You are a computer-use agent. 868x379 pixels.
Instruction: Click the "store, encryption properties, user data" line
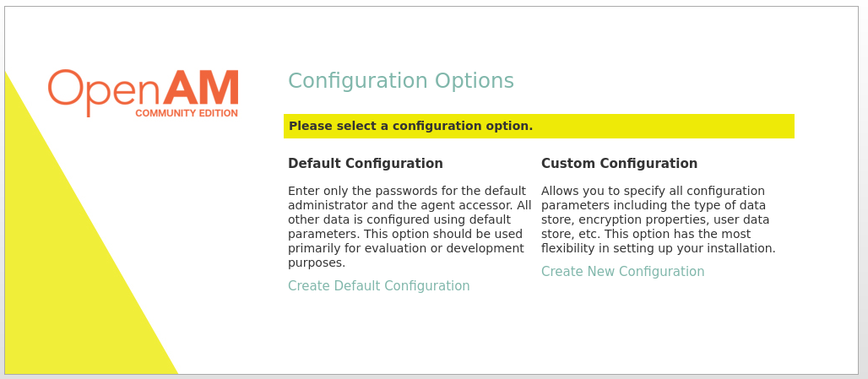tap(654, 220)
